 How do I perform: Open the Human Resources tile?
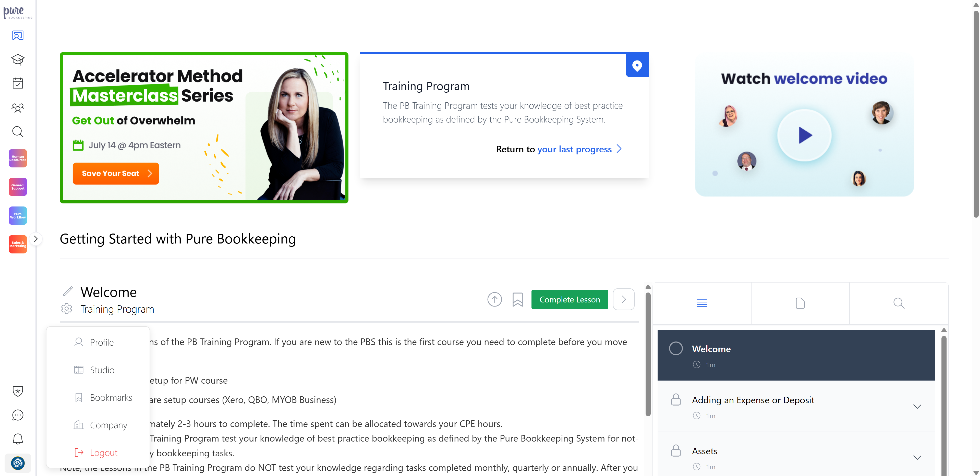coord(18,158)
